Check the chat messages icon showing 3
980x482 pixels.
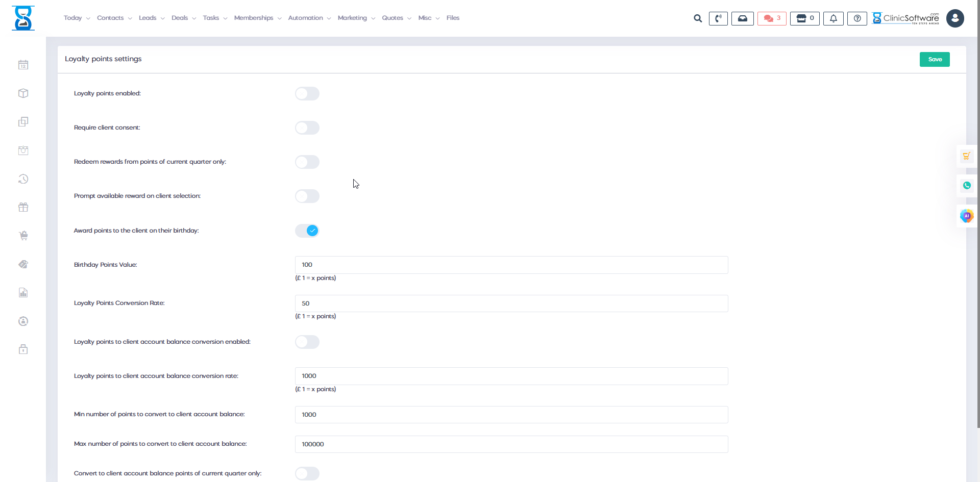(x=771, y=18)
